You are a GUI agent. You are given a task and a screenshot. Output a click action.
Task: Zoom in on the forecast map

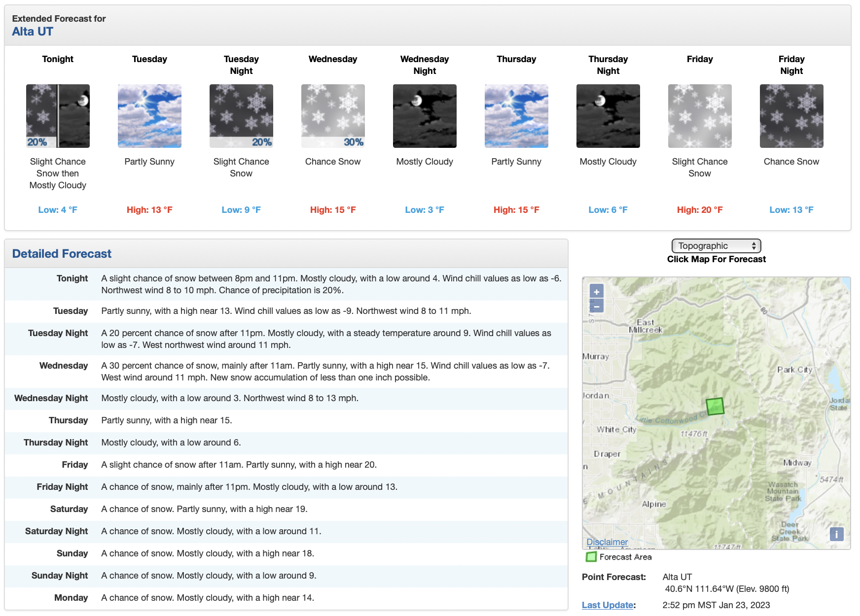[x=597, y=292]
